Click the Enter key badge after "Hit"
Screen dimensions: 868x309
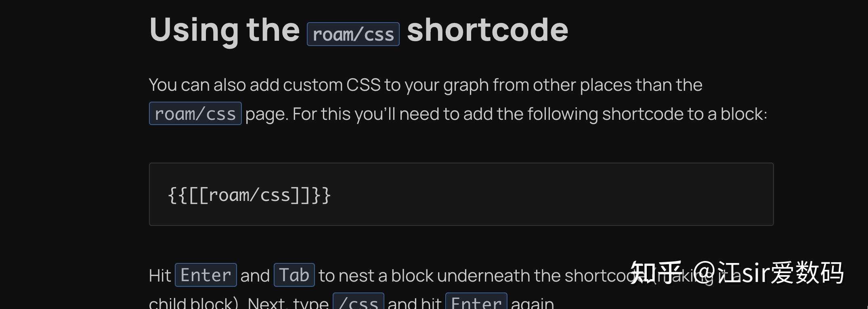point(205,276)
